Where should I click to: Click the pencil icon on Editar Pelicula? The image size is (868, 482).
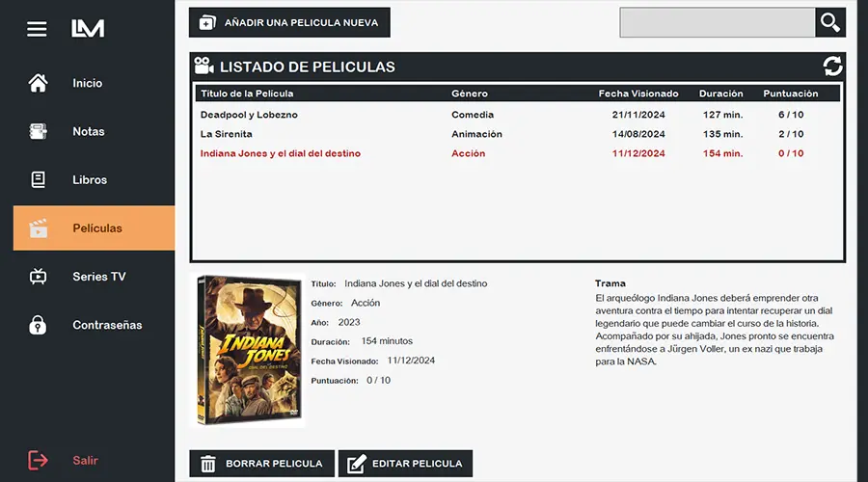(356, 464)
